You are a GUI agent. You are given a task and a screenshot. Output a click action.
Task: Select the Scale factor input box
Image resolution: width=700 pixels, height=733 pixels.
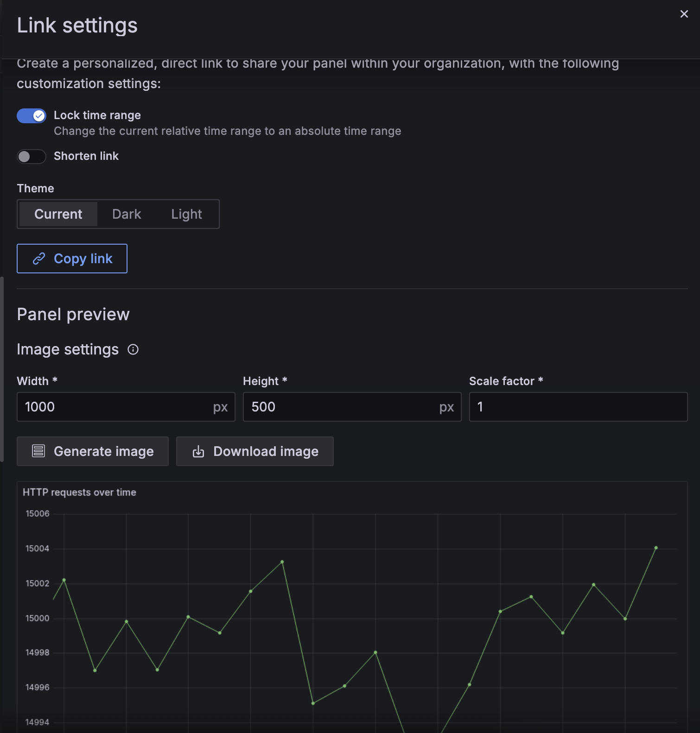[x=578, y=407]
